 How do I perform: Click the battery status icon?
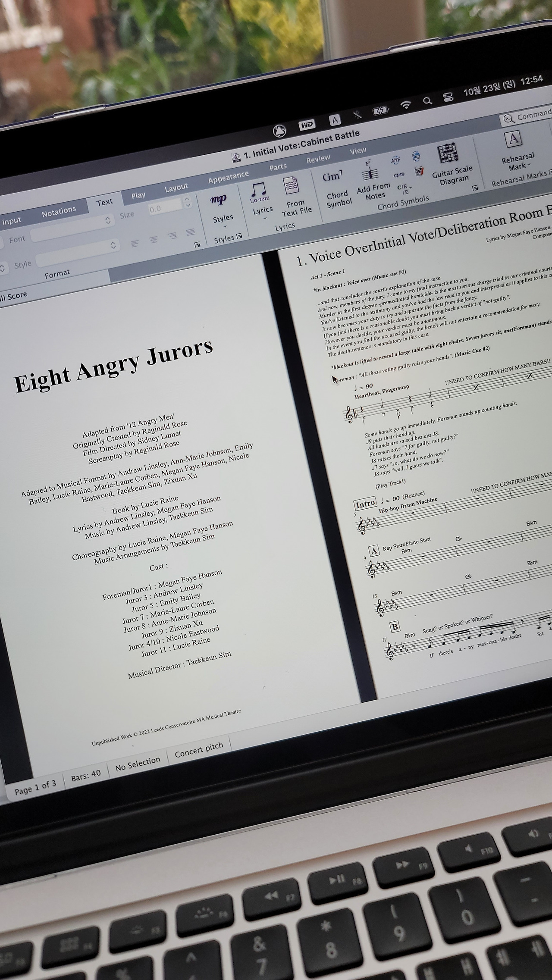tap(380, 111)
